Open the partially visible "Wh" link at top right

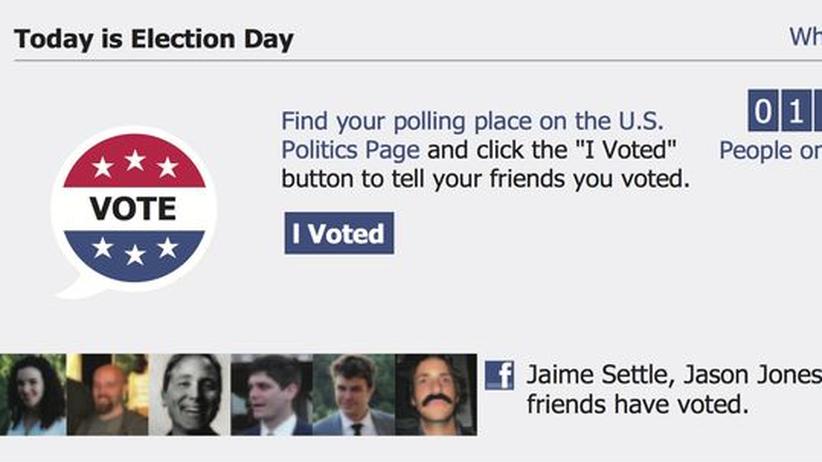(806, 37)
